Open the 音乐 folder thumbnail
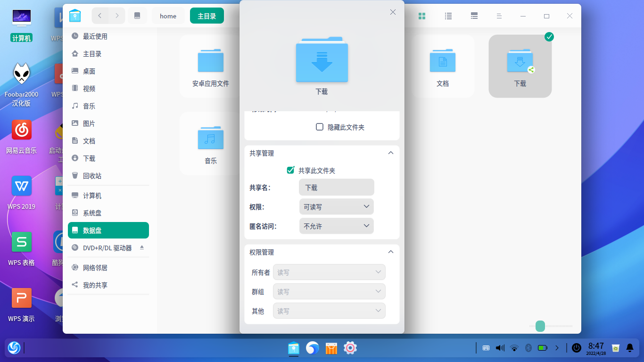Image resolution: width=644 pixels, height=362 pixels. [x=210, y=139]
